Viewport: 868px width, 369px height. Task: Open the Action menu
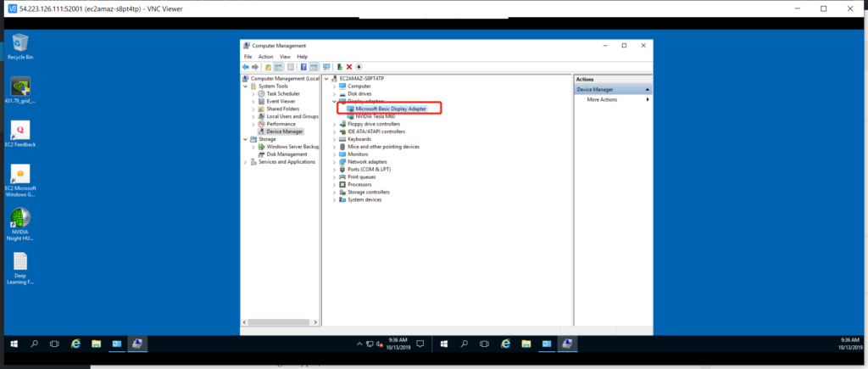(265, 56)
